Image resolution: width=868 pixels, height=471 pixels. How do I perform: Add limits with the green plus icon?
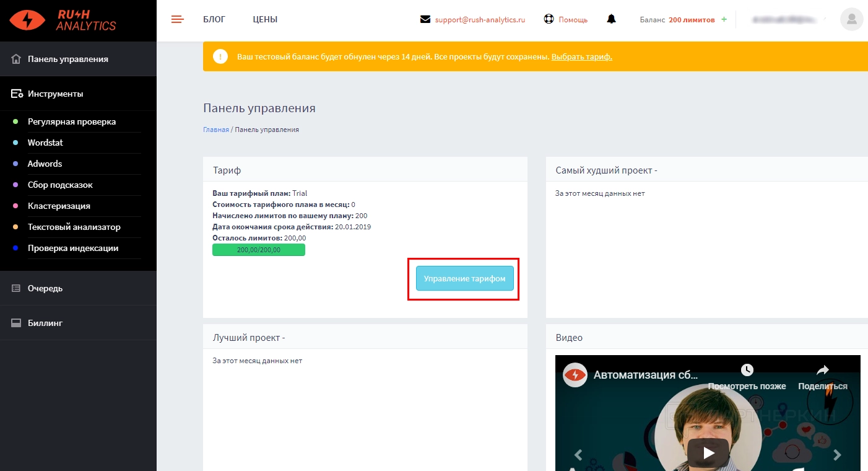(724, 19)
